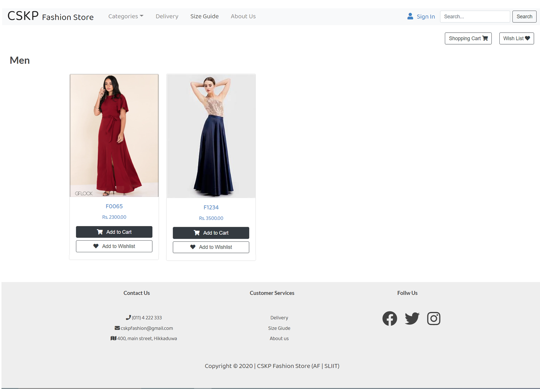View the Wish List button
540x392 pixels.
516,38
